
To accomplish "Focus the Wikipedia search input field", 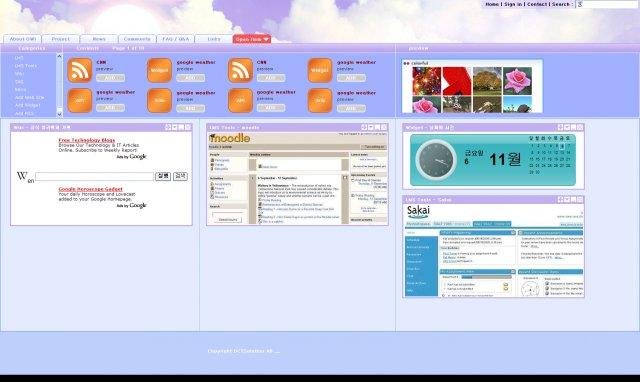I will pyautogui.click(x=94, y=176).
